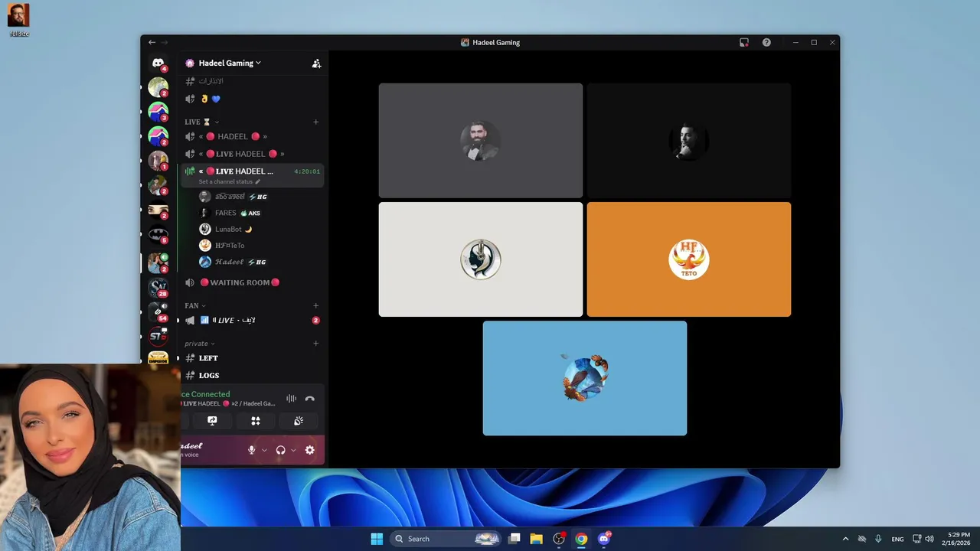Add channel to private category plus icon
This screenshot has height=551, width=980.
click(315, 344)
